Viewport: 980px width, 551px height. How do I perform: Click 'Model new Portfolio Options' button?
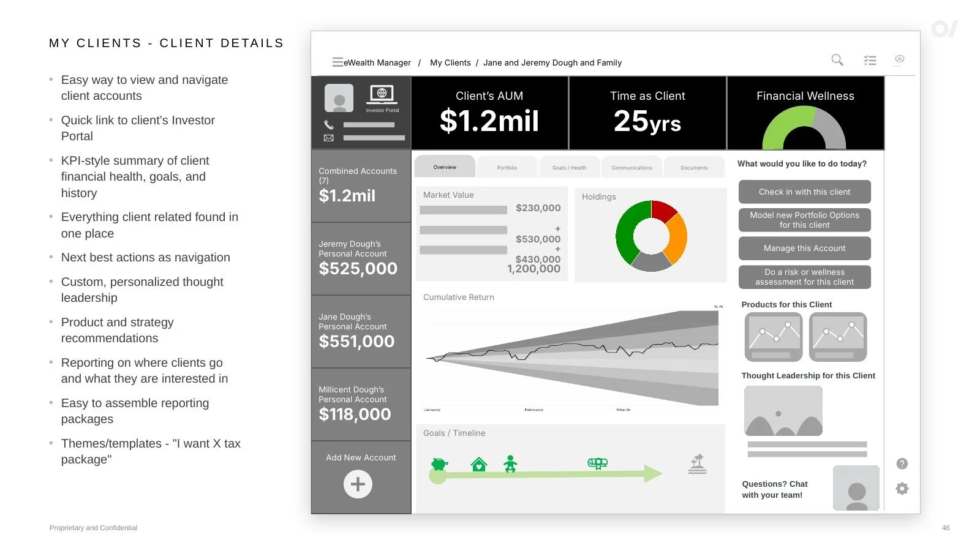click(x=804, y=220)
